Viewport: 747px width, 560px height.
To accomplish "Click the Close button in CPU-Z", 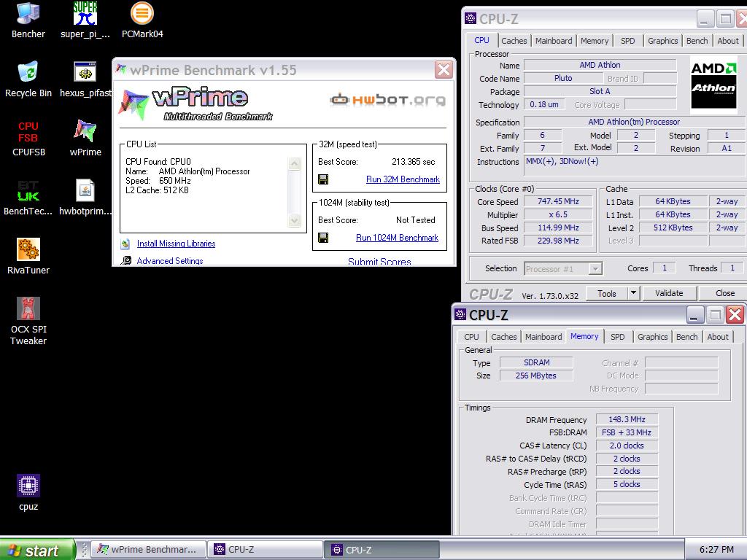I will click(724, 293).
